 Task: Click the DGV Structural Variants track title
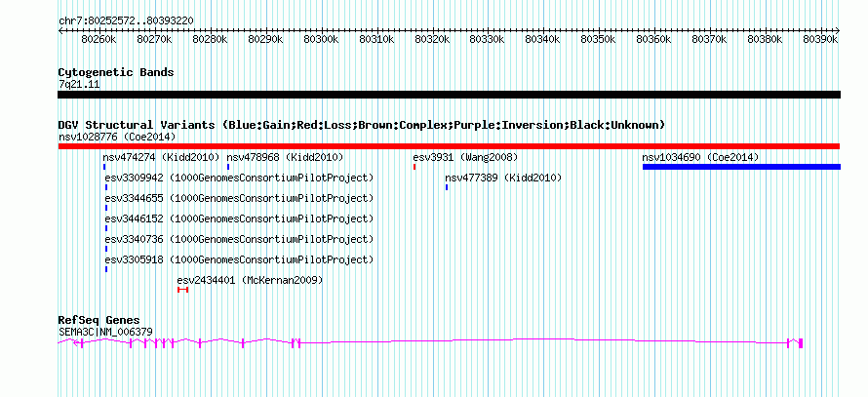tap(362, 125)
